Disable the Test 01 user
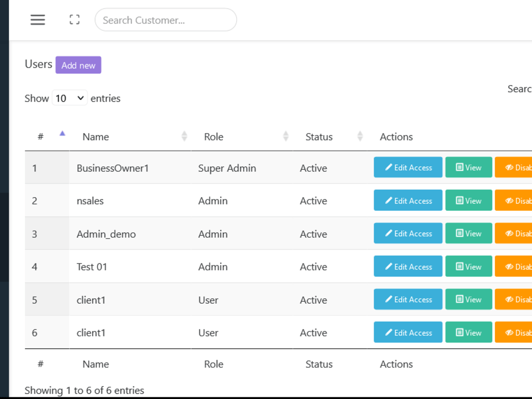The width and height of the screenshot is (532, 399). pyautogui.click(x=513, y=267)
